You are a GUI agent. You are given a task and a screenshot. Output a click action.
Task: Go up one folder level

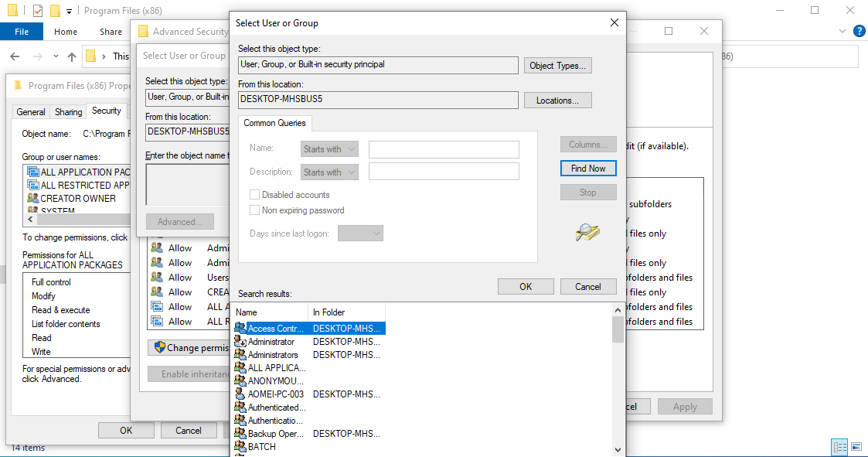[x=72, y=56]
